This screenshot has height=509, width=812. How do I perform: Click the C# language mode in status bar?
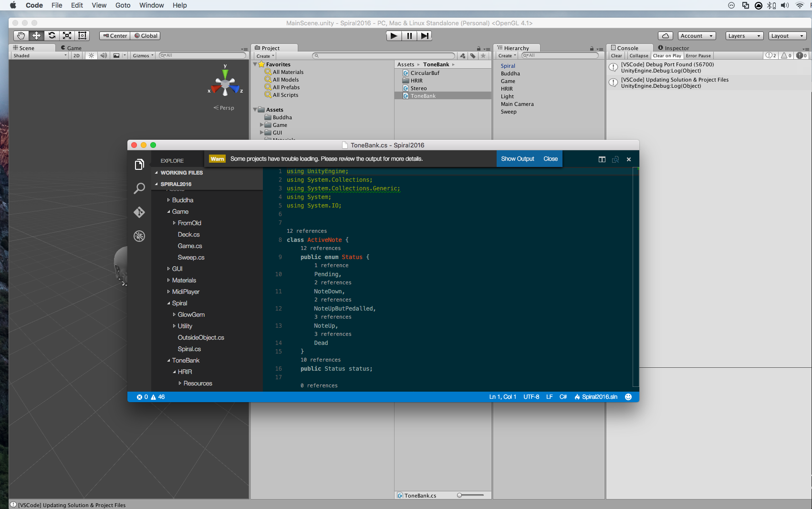(x=563, y=397)
